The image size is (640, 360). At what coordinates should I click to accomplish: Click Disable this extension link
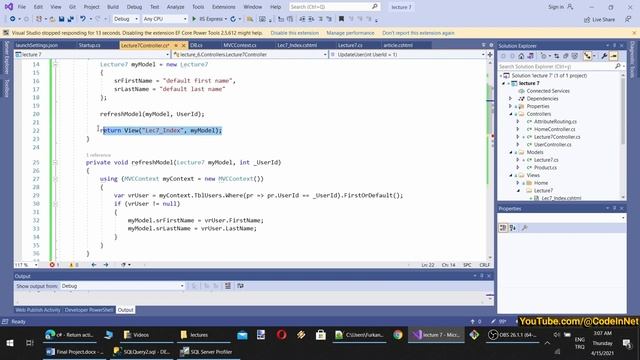pyautogui.click(x=294, y=33)
